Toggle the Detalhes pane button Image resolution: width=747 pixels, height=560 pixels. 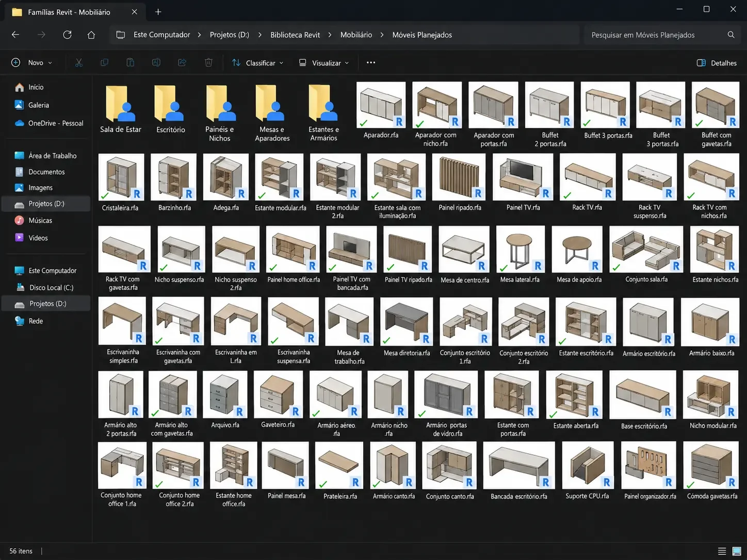pyautogui.click(x=717, y=63)
